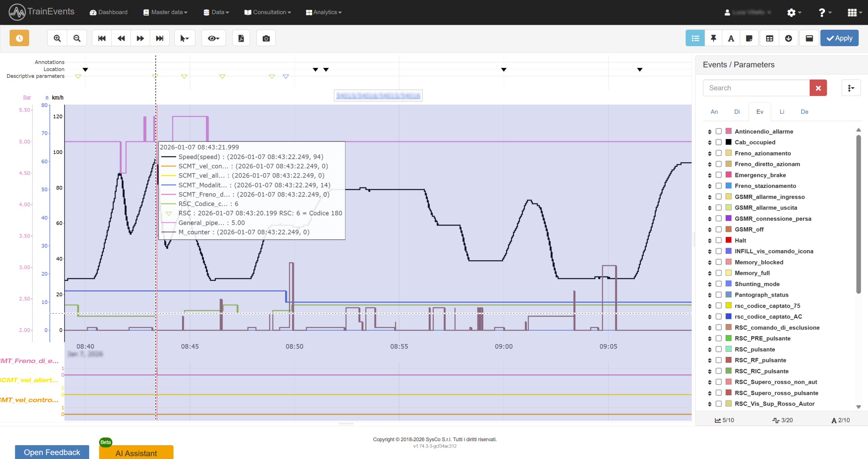Enable the Pantograph_status checkbox
Screen dimensions: 868x459
[x=719, y=295]
